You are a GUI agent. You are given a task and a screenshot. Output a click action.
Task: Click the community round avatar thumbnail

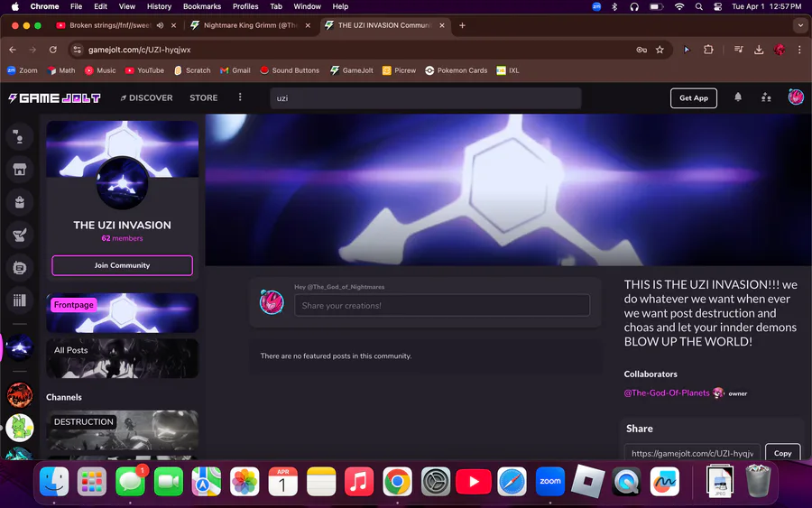[x=122, y=183]
